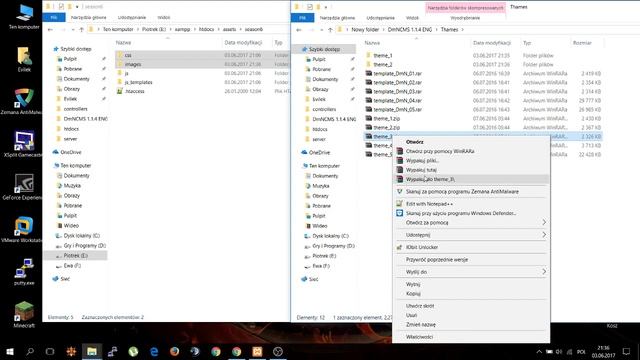Click XAMPP orange icon on taskbar
640x360 pixels.
(257, 351)
